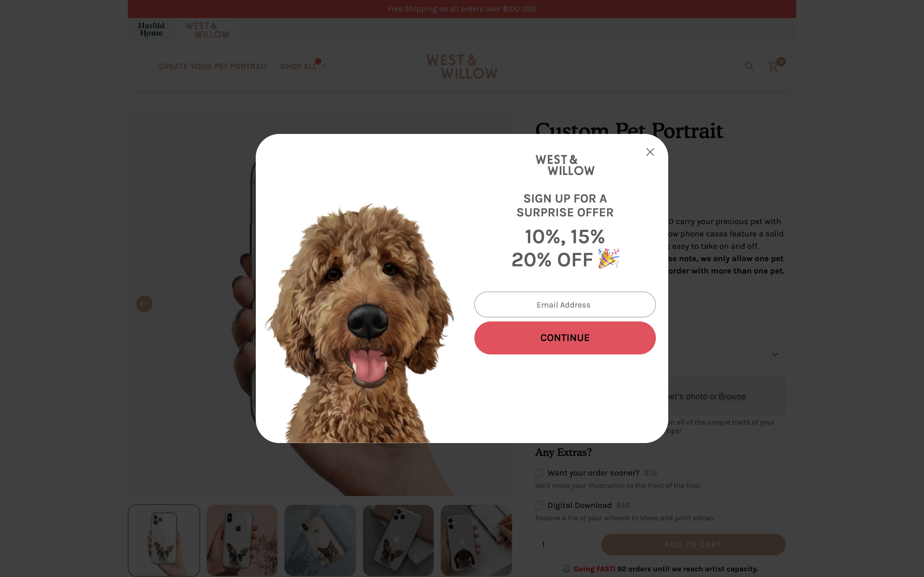
Task: Click the Browse link for pet photo
Action: click(x=732, y=396)
